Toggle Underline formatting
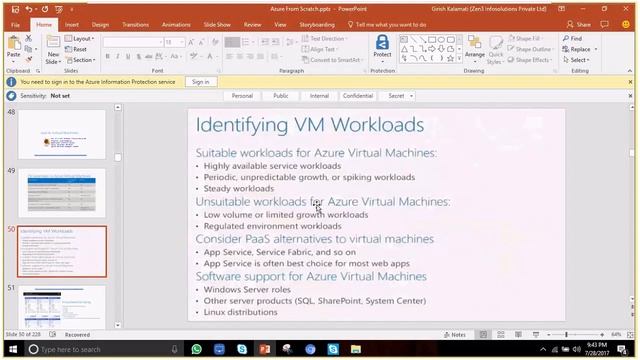Screen dimensions: 640x360 click(128, 56)
